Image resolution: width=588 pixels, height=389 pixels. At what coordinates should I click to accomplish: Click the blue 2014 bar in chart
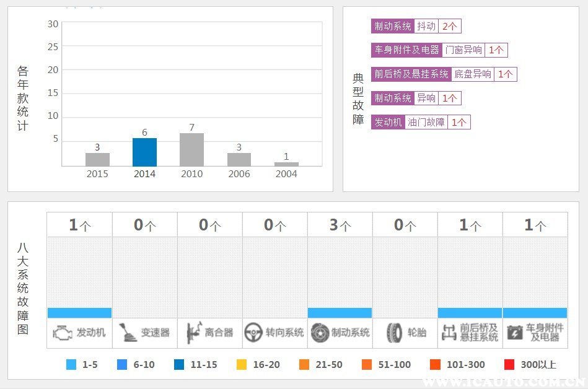144,152
